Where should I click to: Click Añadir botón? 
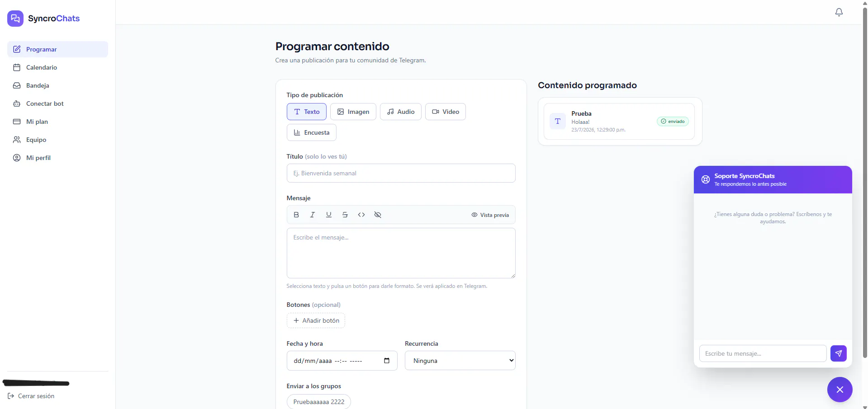pyautogui.click(x=316, y=320)
